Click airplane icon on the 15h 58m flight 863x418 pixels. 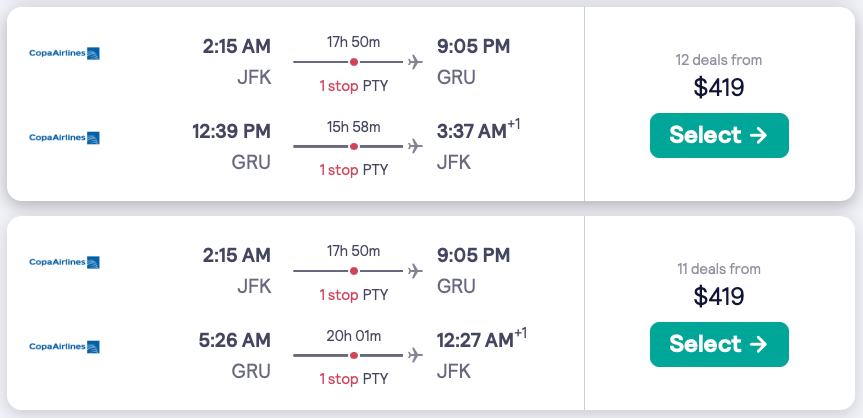coord(415,146)
